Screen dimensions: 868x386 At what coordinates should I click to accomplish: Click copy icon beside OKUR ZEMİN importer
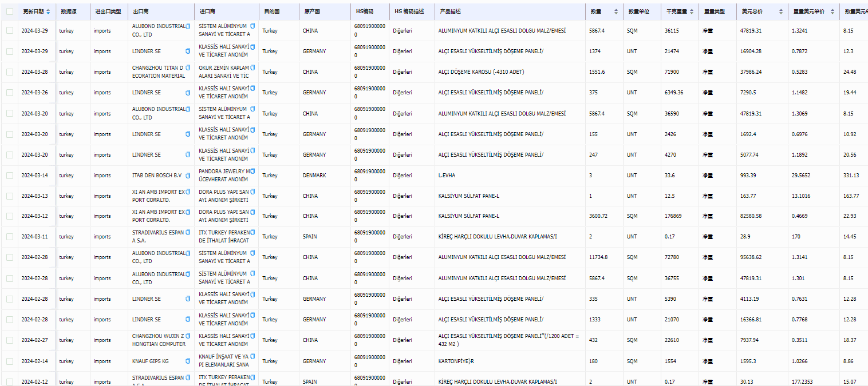[252, 68]
